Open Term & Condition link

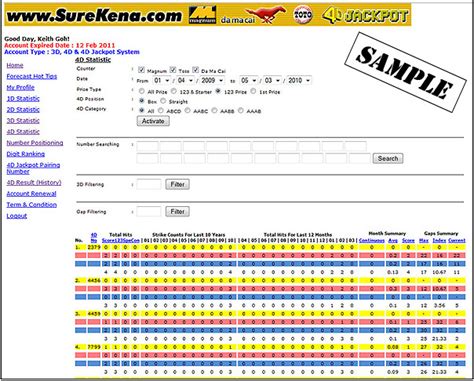(32, 204)
